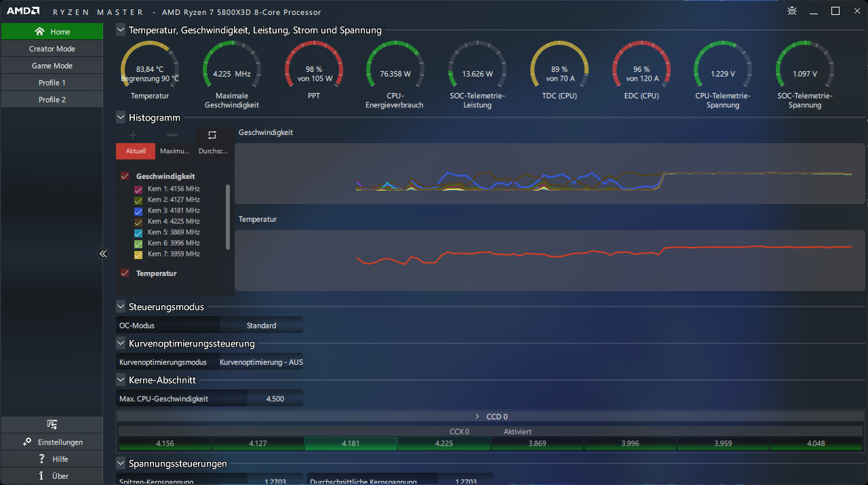Select the Aktuell histogram tab
Image resolution: width=868 pixels, height=485 pixels.
tap(136, 151)
